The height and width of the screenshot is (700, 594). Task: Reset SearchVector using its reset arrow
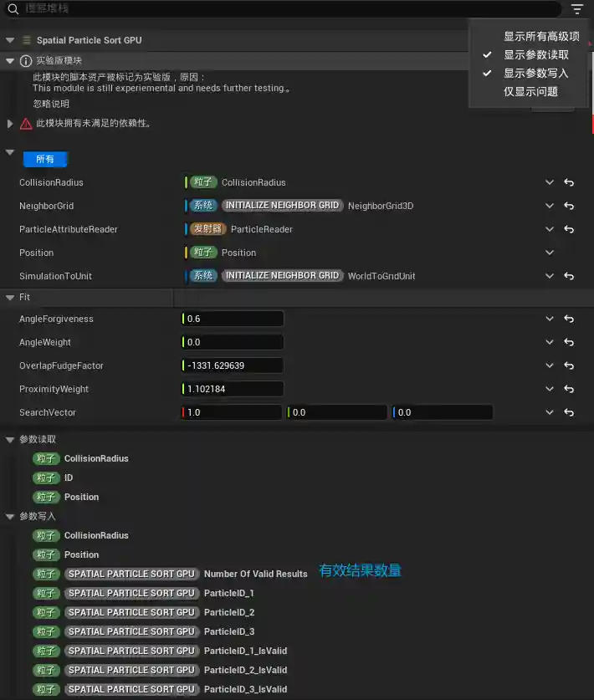point(569,412)
